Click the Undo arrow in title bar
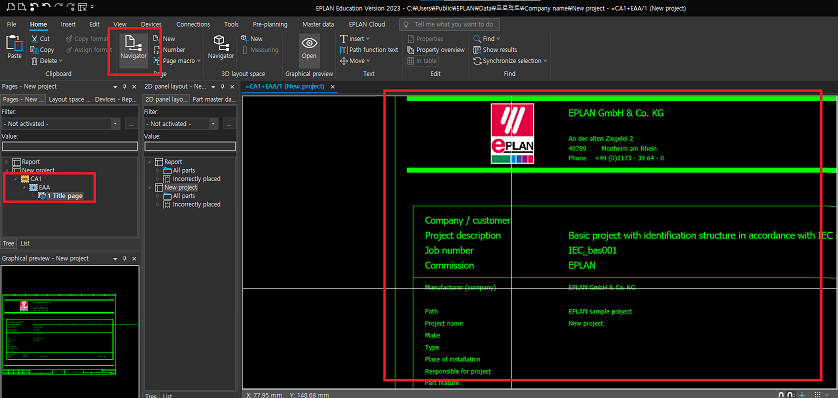The width and height of the screenshot is (838, 398). [46, 7]
